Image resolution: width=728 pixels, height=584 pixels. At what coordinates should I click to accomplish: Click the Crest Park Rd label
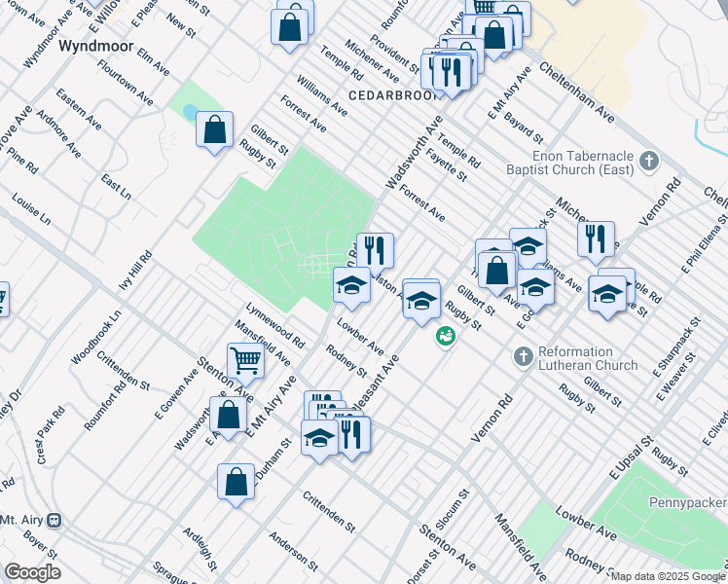[x=51, y=435]
